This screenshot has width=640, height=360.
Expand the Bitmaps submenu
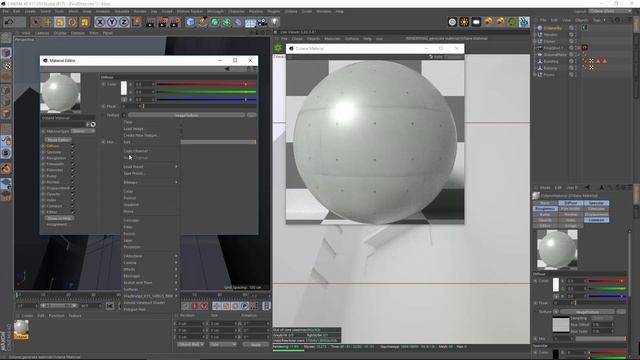tap(151, 182)
